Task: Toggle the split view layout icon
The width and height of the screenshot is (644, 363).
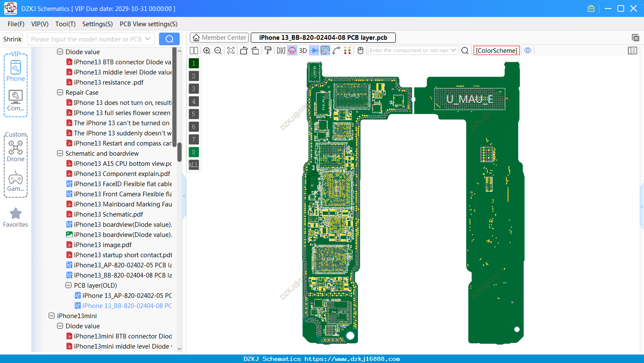Action: click(194, 50)
